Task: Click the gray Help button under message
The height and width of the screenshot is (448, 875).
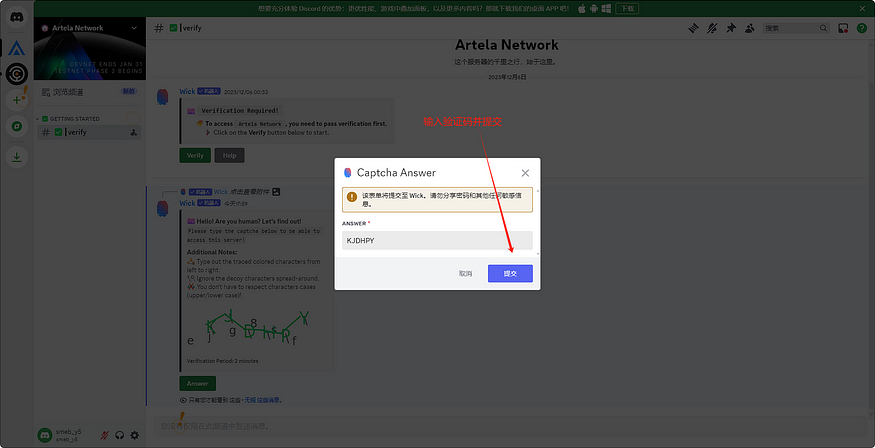Action: [229, 155]
